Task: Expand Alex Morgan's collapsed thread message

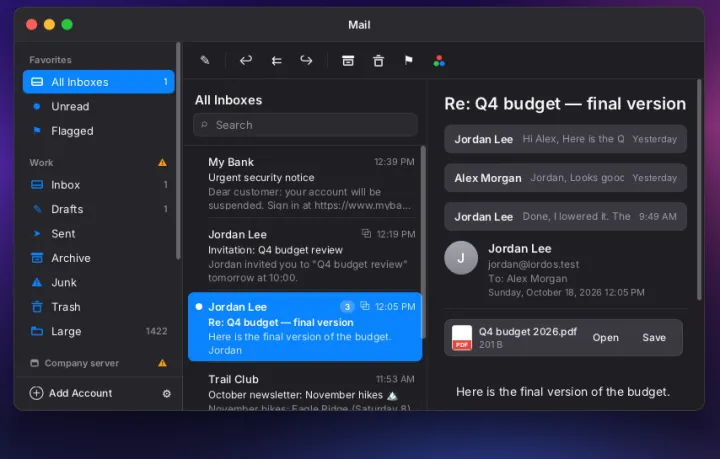Action: click(x=565, y=178)
